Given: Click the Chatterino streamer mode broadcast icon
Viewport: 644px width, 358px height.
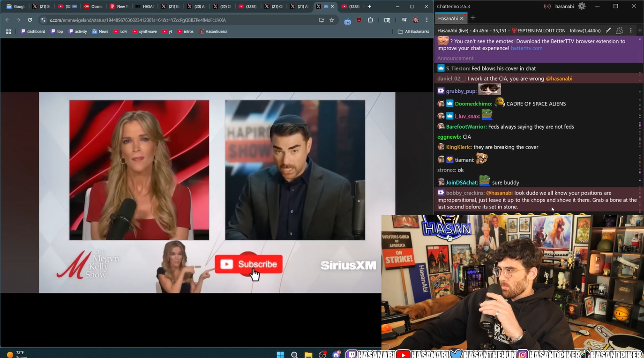Looking at the screenshot, I should [547, 6].
